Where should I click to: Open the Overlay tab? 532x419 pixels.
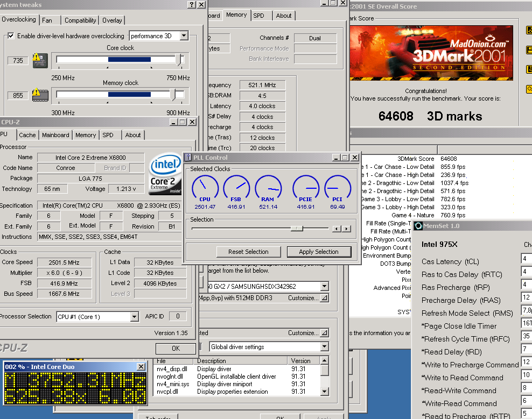(x=112, y=20)
